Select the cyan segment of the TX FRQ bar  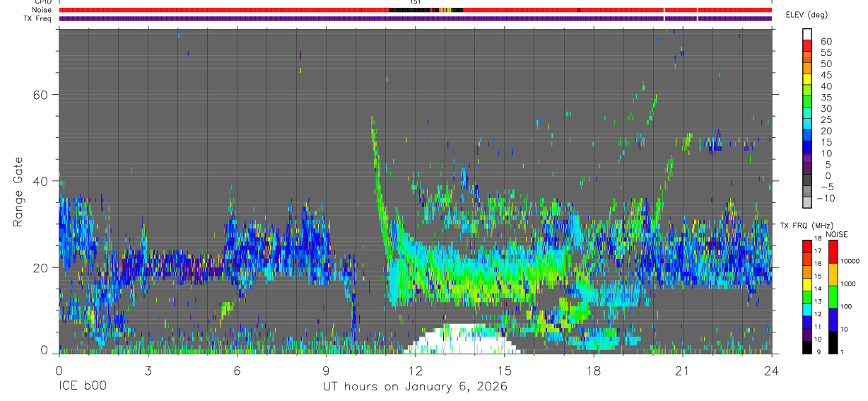[807, 309]
